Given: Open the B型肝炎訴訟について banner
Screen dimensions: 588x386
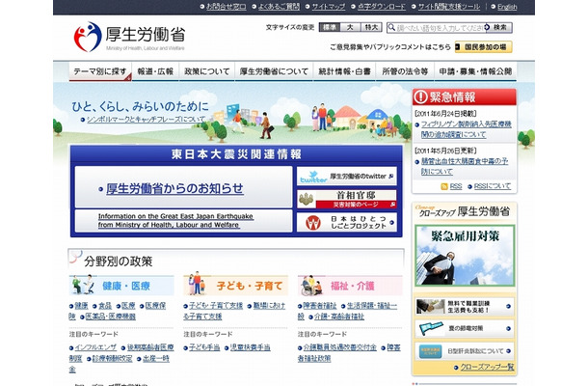Looking at the screenshot, I should pos(464,351).
